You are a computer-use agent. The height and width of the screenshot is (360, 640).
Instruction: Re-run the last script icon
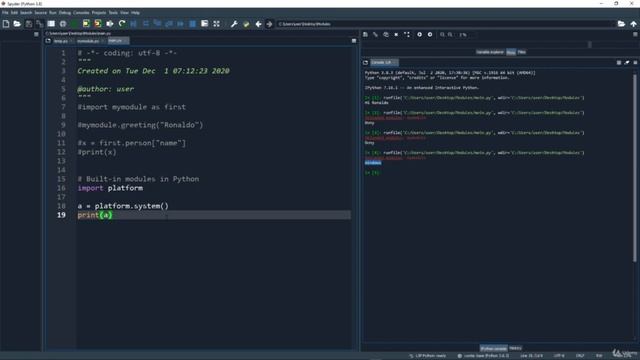click(122, 24)
